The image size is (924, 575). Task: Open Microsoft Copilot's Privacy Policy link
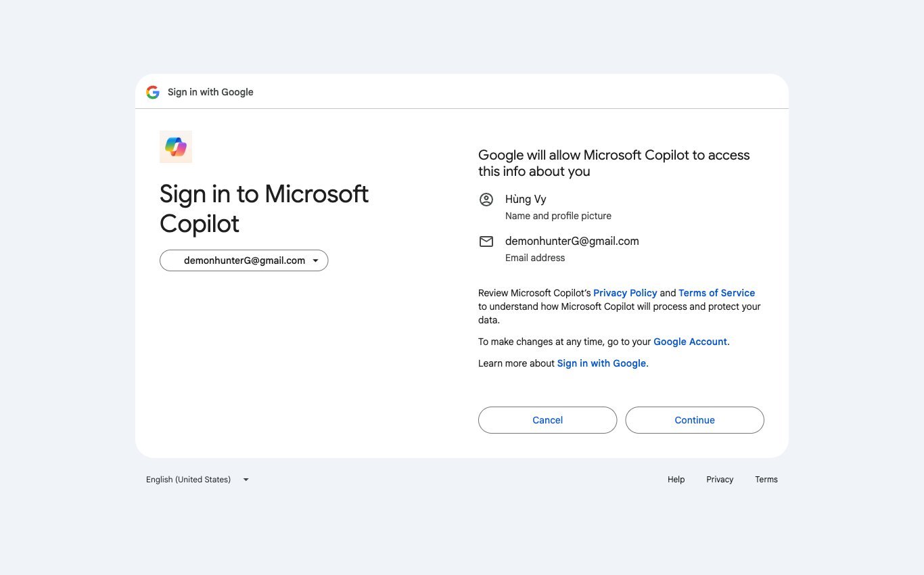tap(625, 293)
